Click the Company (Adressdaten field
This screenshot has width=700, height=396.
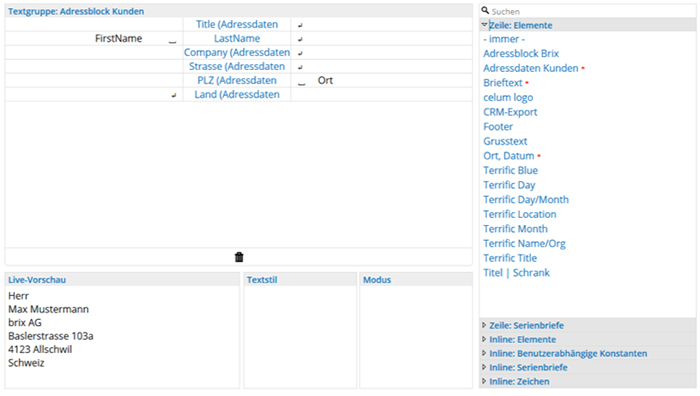click(x=237, y=52)
